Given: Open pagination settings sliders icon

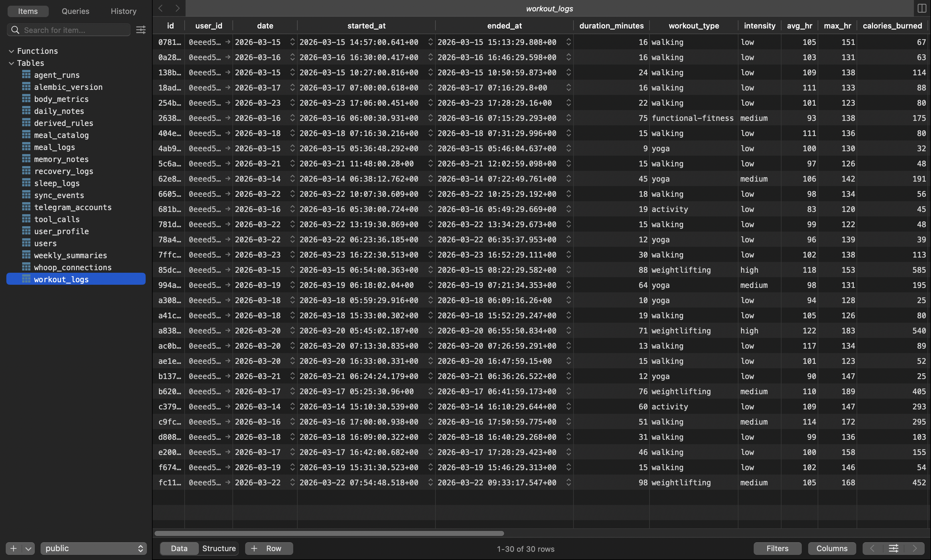Looking at the screenshot, I should [893, 548].
